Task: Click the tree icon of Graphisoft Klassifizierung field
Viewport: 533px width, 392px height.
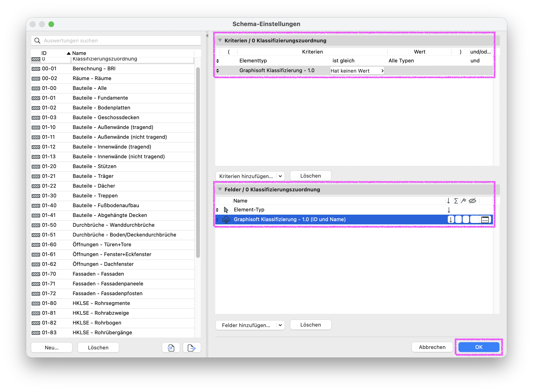Action: click(226, 220)
